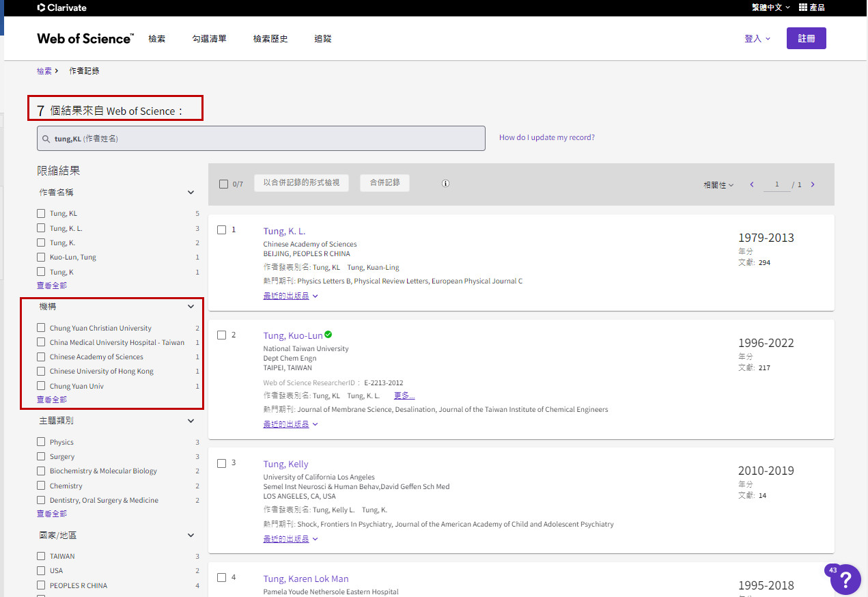Check the Kuo-Lun, Tung author filter

point(41,257)
